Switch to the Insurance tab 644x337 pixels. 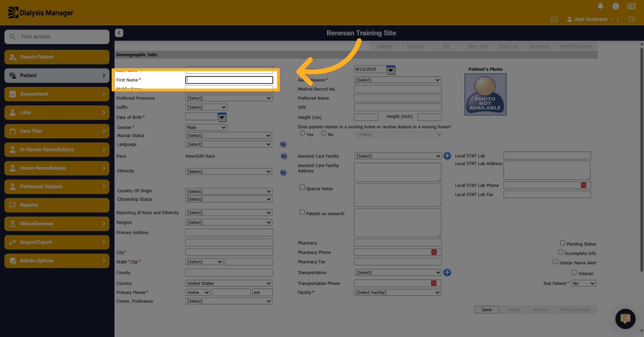[539, 46]
